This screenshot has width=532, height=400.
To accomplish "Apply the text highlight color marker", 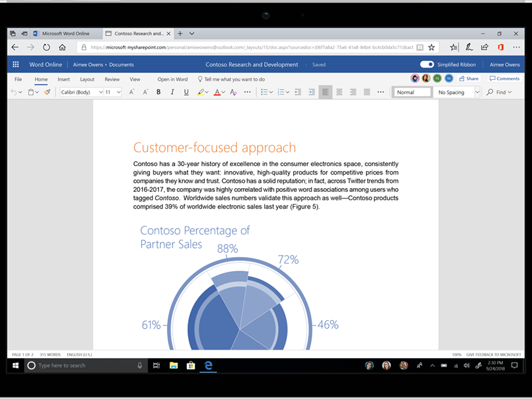I will 200,92.
